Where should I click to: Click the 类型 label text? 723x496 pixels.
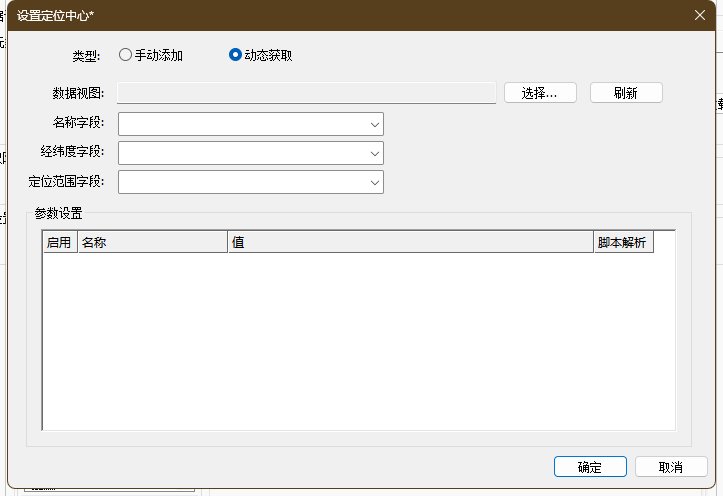(86, 56)
